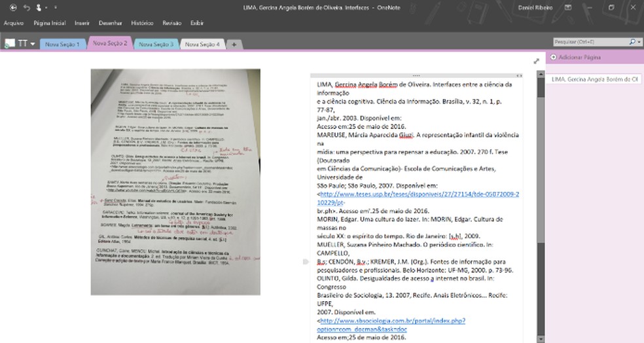Expand the TT notebook dropdown
Viewport: 644px width, 343px height.
click(x=33, y=44)
